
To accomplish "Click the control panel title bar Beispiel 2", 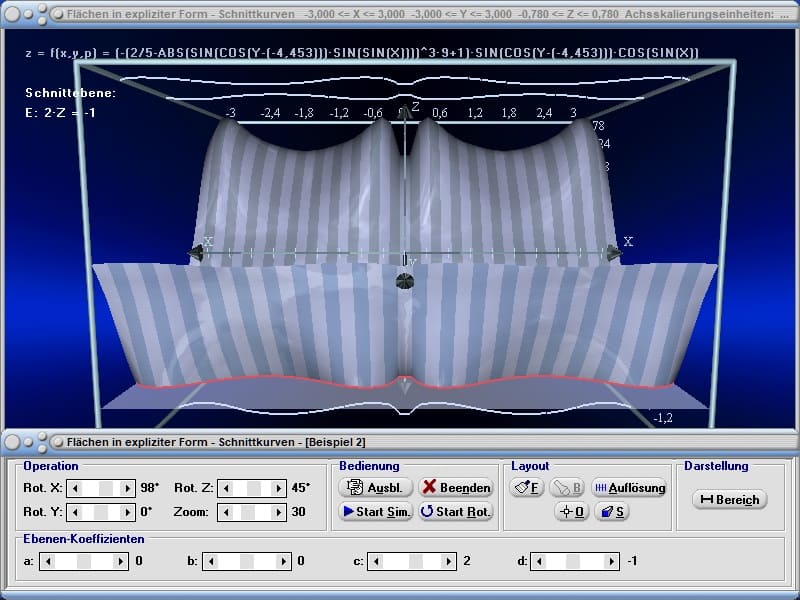I will 400,442.
